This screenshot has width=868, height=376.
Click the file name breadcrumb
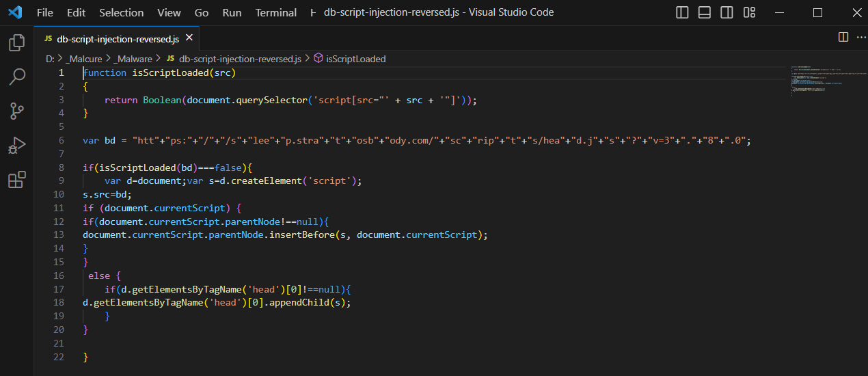(240, 59)
